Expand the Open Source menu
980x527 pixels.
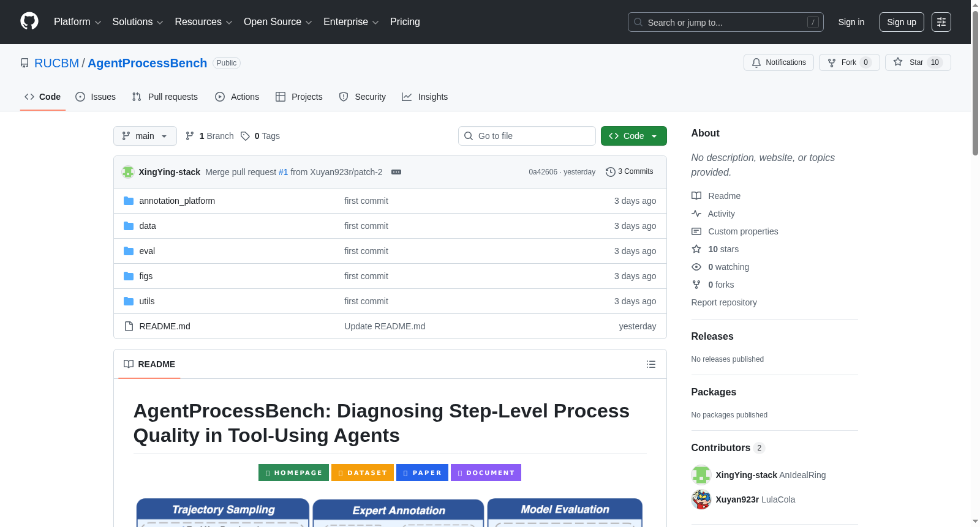[278, 22]
